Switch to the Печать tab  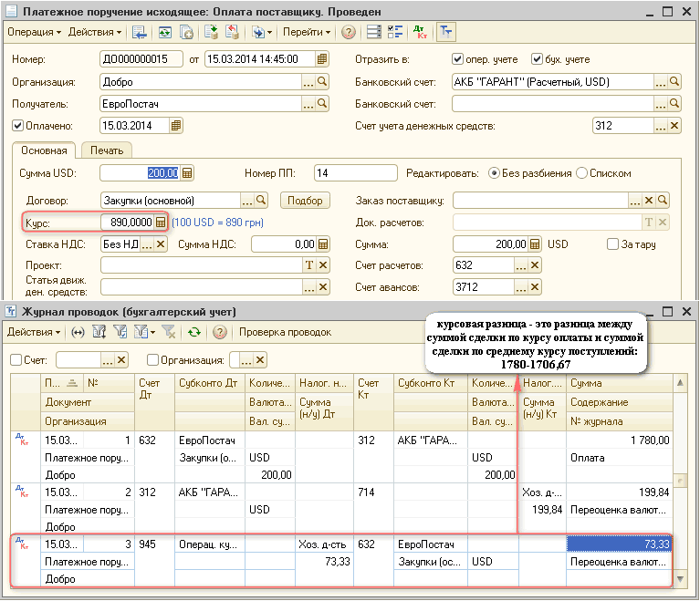tap(106, 150)
